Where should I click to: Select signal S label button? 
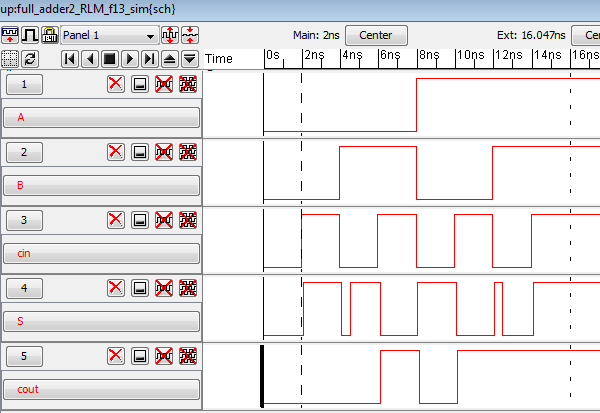point(101,321)
